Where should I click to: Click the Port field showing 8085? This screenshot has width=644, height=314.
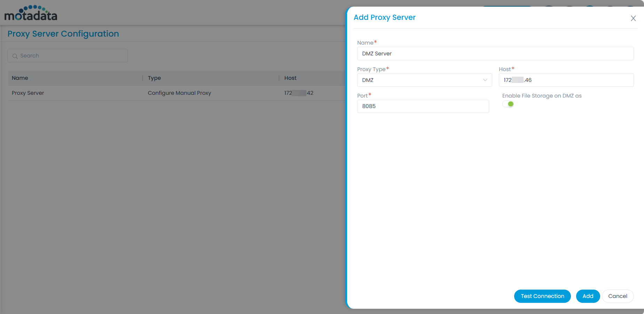pos(423,106)
